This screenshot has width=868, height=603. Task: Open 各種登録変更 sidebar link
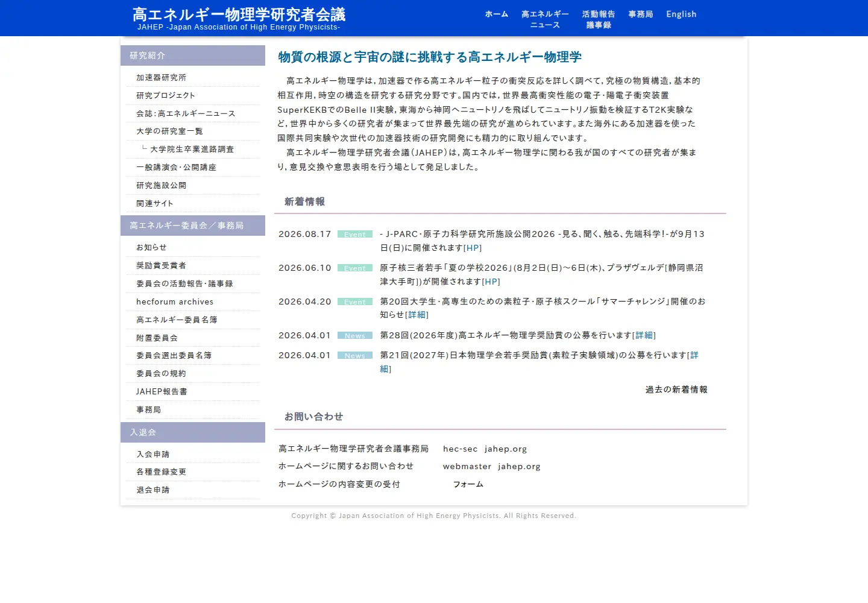[x=161, y=472]
